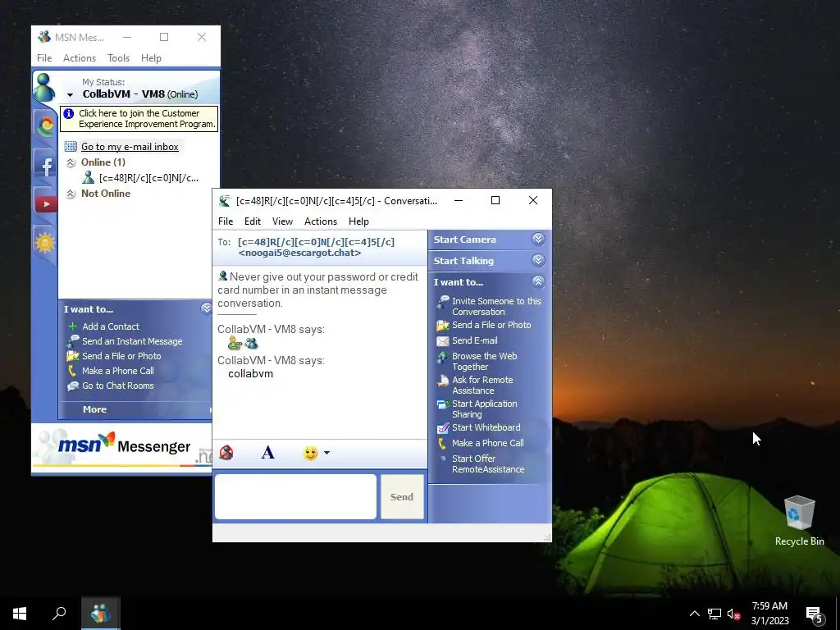Click Start Offer RemoteAssistance link

[488, 464]
